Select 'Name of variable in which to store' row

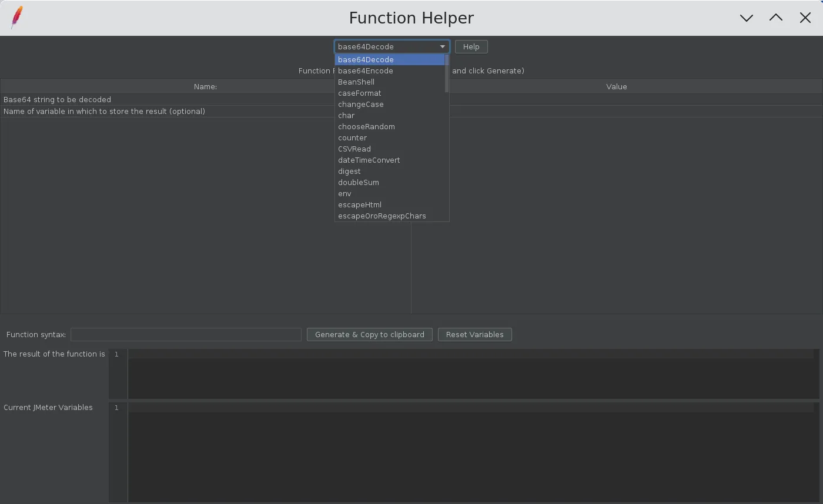(168, 112)
